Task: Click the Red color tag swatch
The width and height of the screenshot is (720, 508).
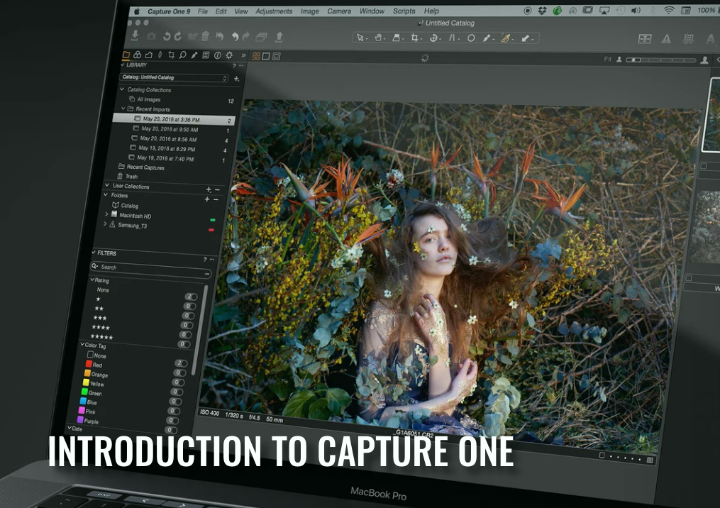Action: [89, 363]
